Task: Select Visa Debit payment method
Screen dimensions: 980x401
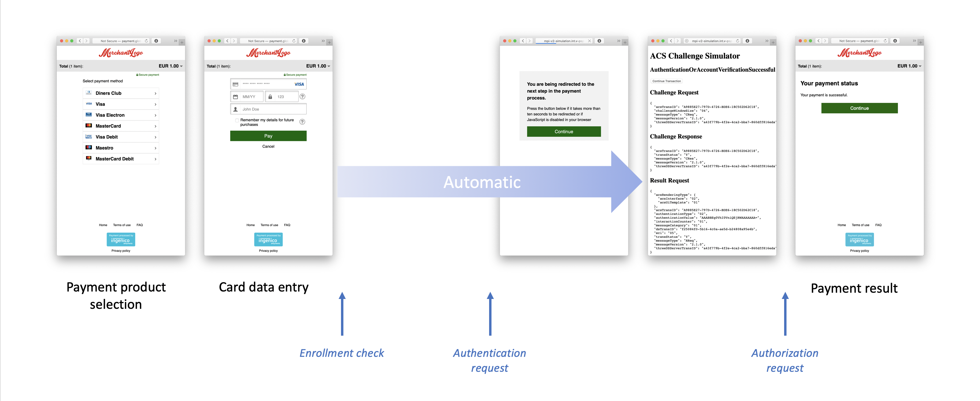Action: click(x=121, y=137)
